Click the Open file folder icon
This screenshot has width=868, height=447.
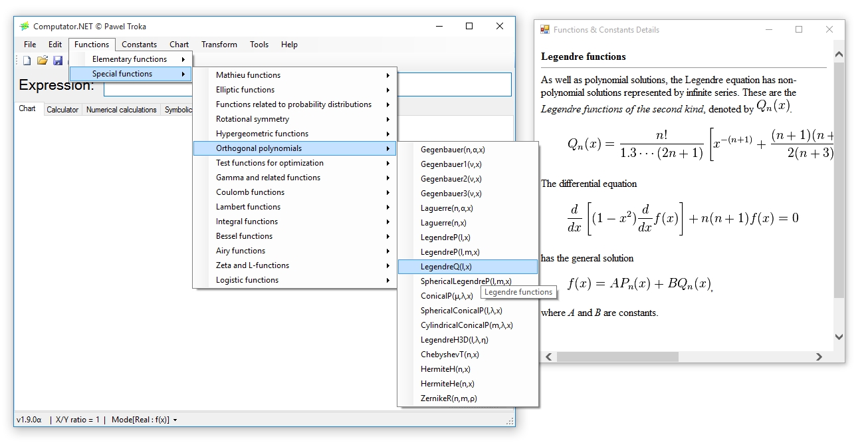[x=43, y=61]
